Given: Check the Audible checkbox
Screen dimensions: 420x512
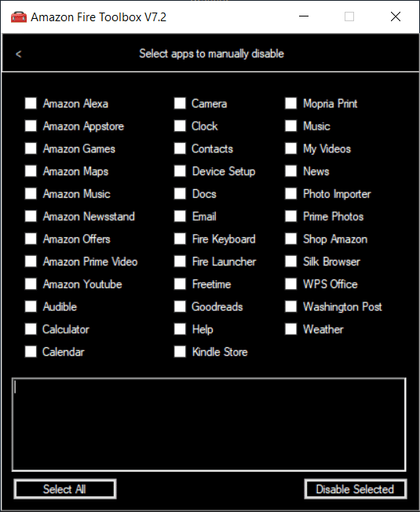Looking at the screenshot, I should click(31, 306).
